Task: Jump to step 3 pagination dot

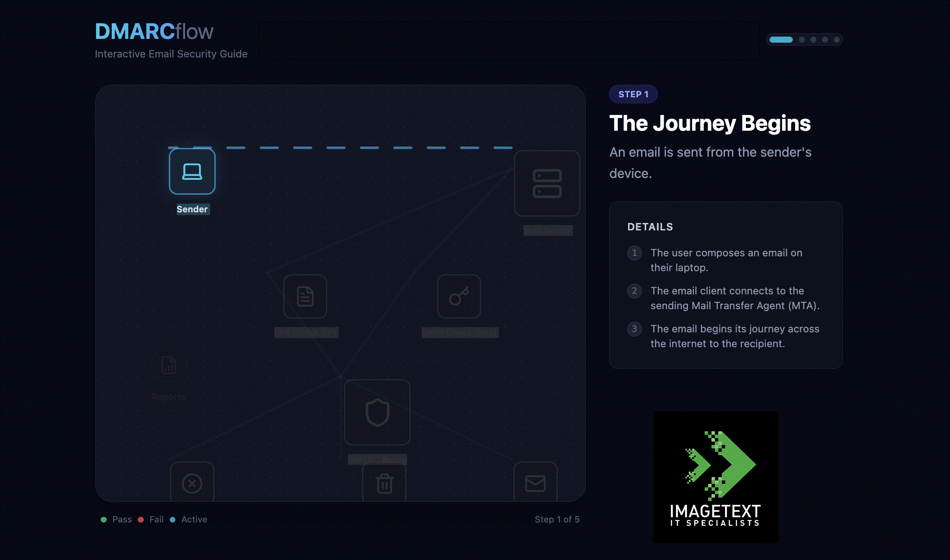Action: pos(813,40)
